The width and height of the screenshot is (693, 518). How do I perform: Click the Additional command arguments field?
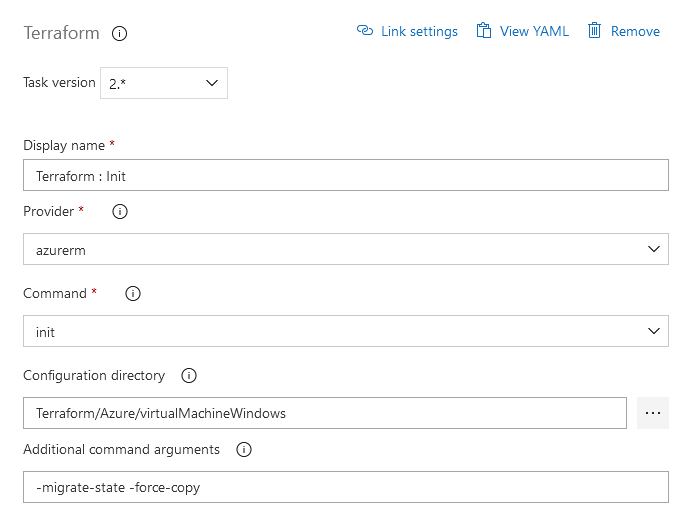point(346,487)
